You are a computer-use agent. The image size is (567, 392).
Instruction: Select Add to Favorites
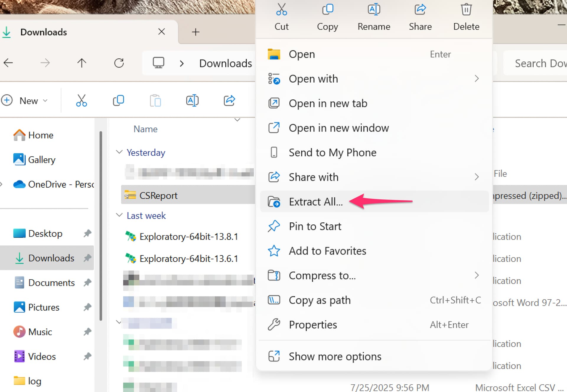pos(374,251)
